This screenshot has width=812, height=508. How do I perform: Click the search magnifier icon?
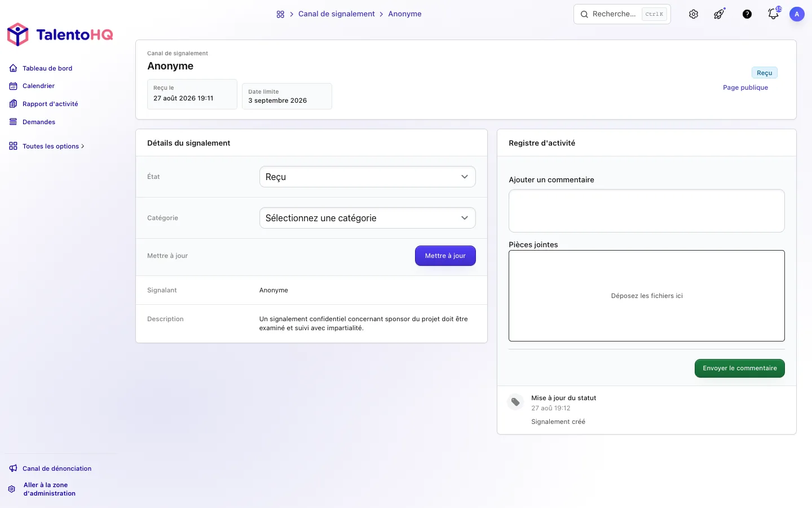pyautogui.click(x=584, y=14)
